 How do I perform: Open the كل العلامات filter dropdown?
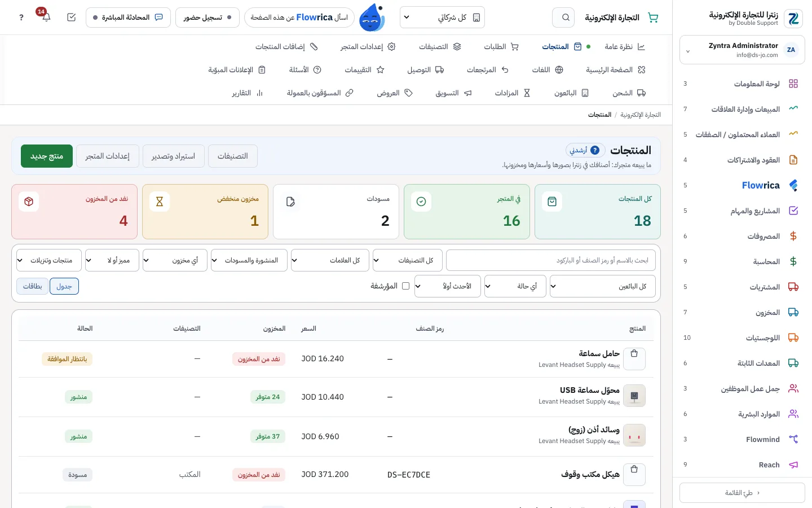(x=330, y=260)
